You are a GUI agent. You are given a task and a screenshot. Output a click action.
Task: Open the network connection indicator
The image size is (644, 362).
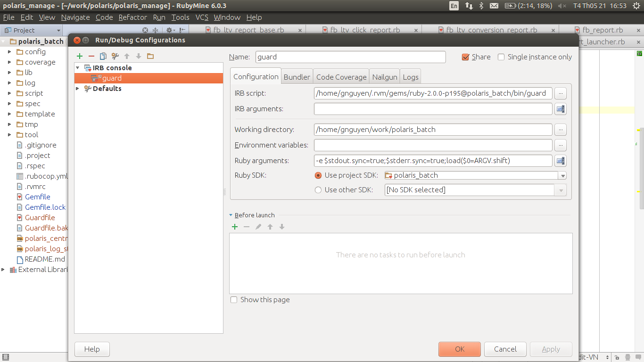pos(469,6)
